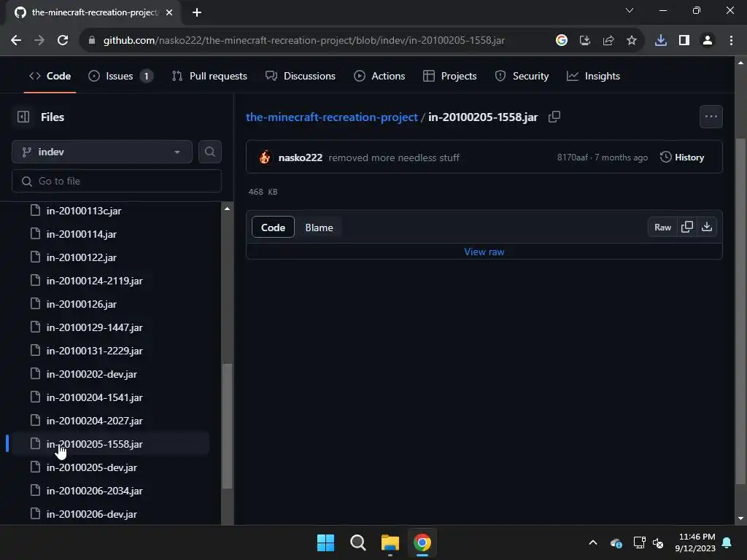Click the muted volume tray icon
The image size is (747, 560).
pos(658,542)
